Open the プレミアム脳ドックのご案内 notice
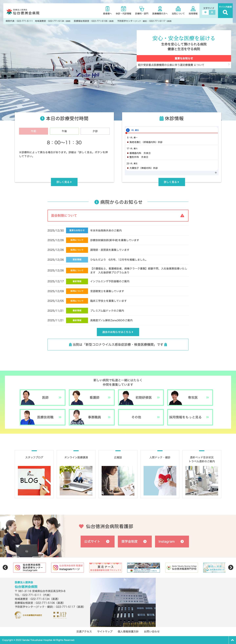 [x=107, y=311]
